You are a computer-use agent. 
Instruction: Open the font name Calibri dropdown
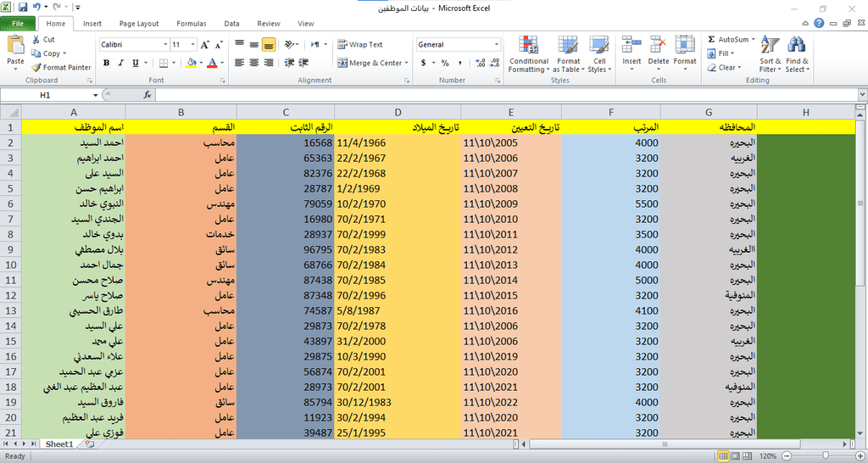click(x=165, y=44)
